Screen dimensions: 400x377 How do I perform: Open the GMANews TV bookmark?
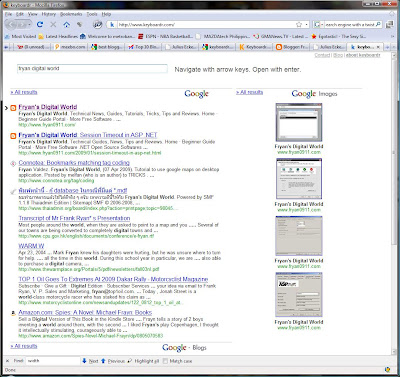pos(281,36)
